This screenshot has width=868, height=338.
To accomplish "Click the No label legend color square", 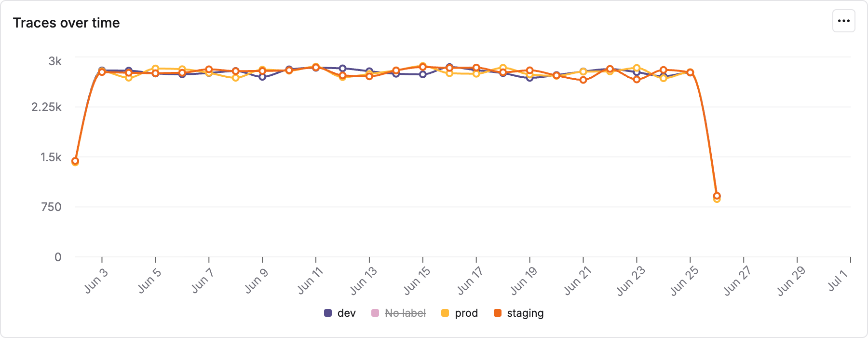I will [x=375, y=313].
